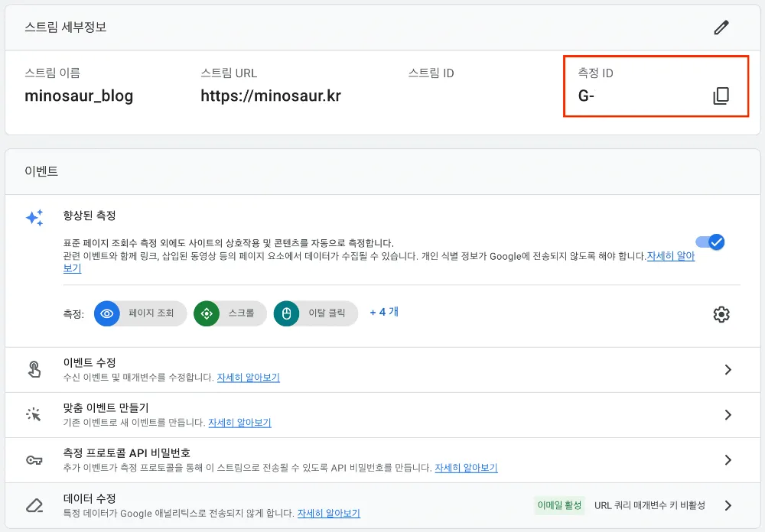The height and width of the screenshot is (532, 765).
Task: Expand the 맞춤 이벤트 만들기 row chevron
Action: coord(728,415)
